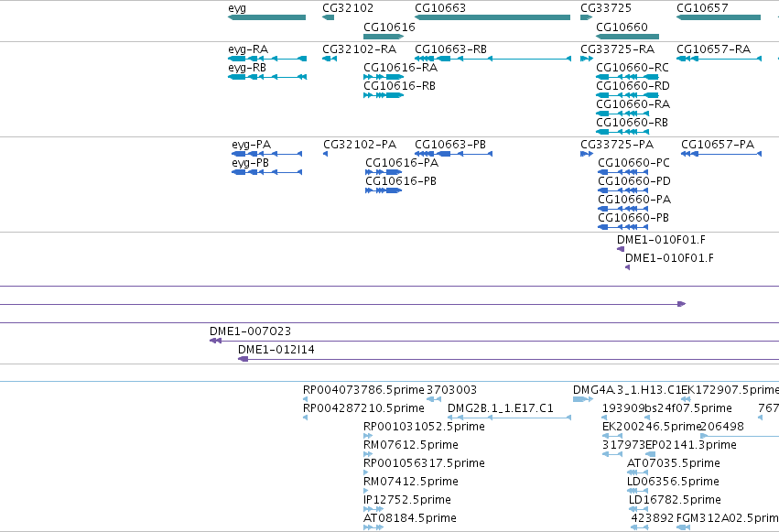The image size is (779, 532).
Task: Click the 206498 feature label
Action: point(722,427)
